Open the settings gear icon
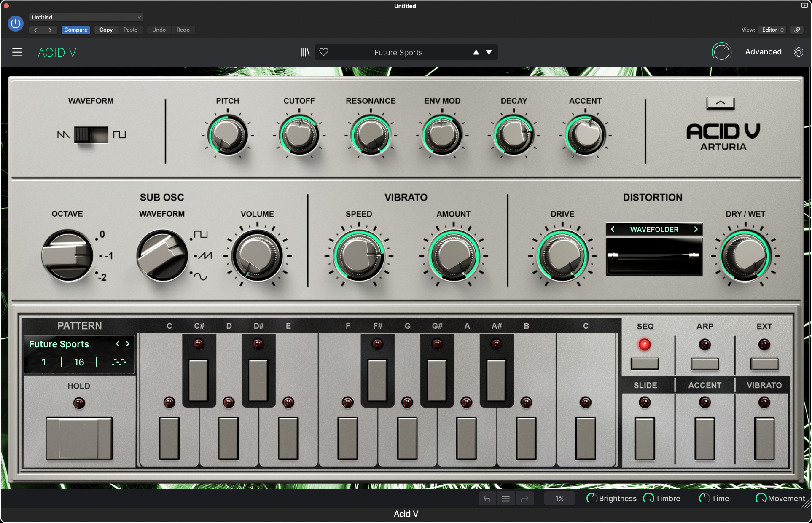Screen dimensions: 812x523 coord(799,52)
